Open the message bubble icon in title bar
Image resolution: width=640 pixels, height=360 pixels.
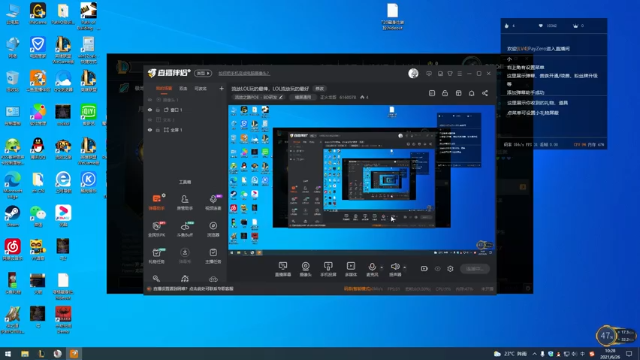pyautogui.click(x=429, y=73)
